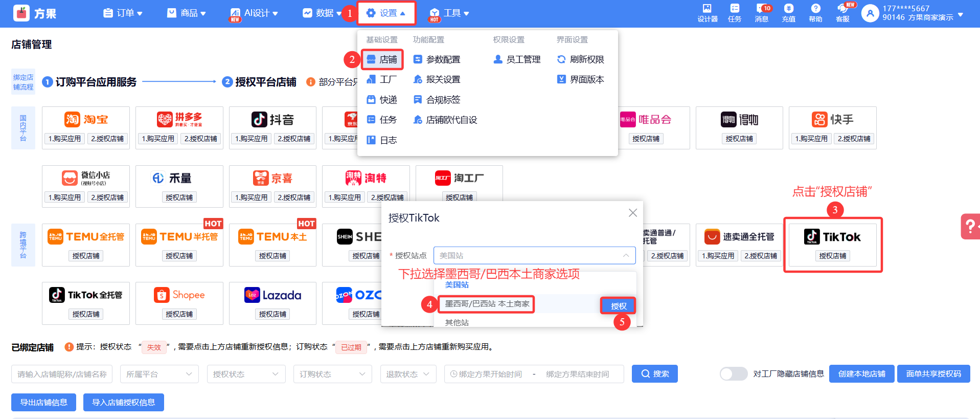Select 员工管理 menu entry
The image size is (980, 419).
(517, 59)
